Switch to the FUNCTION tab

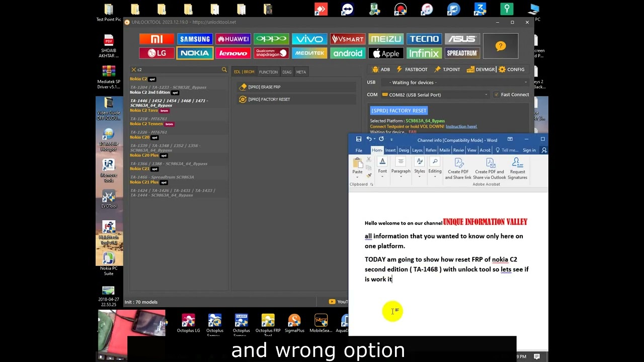pos(268,72)
